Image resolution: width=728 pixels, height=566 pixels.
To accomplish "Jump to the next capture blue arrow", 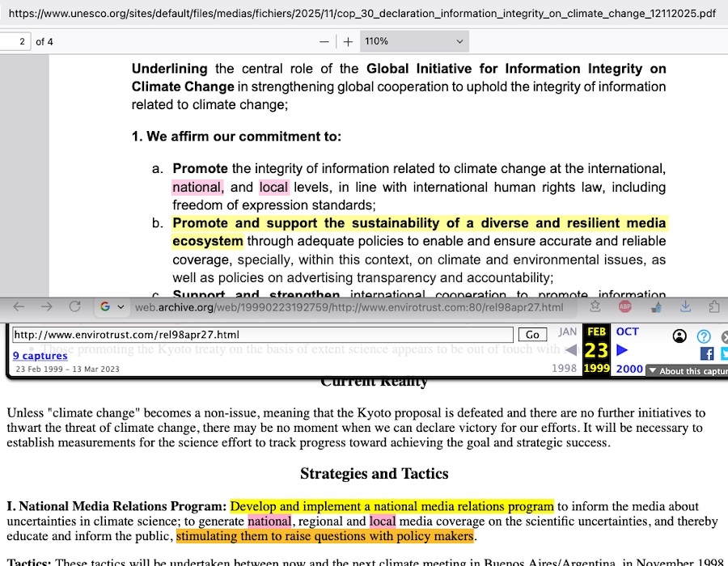I will point(622,350).
